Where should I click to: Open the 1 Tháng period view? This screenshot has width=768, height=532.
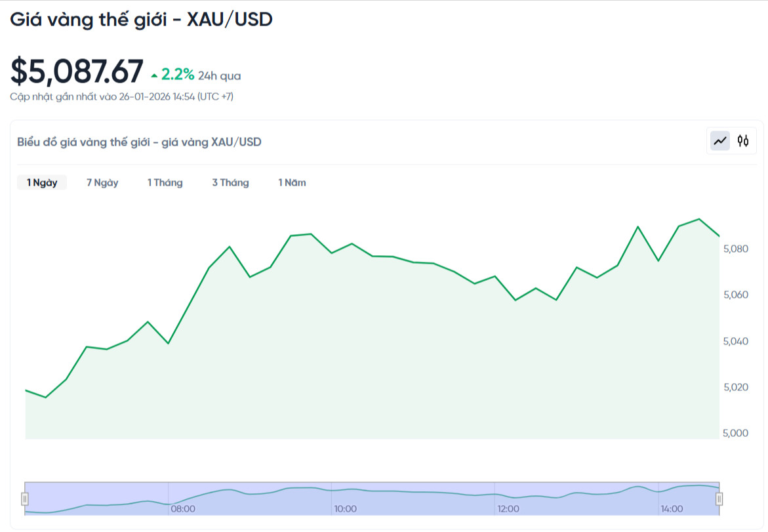(x=165, y=183)
